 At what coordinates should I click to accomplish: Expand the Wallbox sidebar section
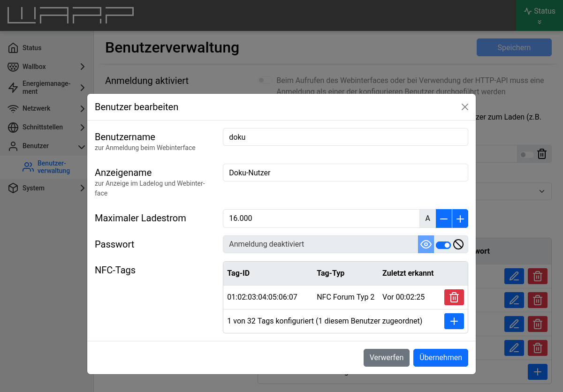[x=47, y=67]
